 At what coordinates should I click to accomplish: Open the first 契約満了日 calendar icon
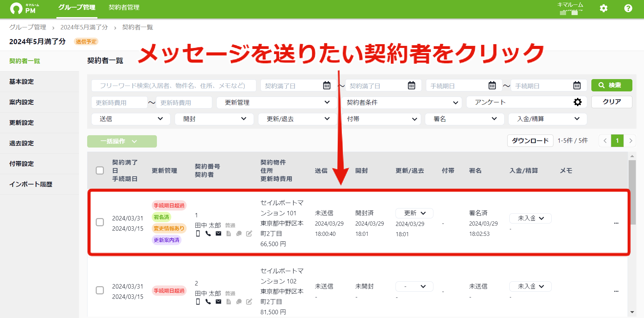coord(327,86)
